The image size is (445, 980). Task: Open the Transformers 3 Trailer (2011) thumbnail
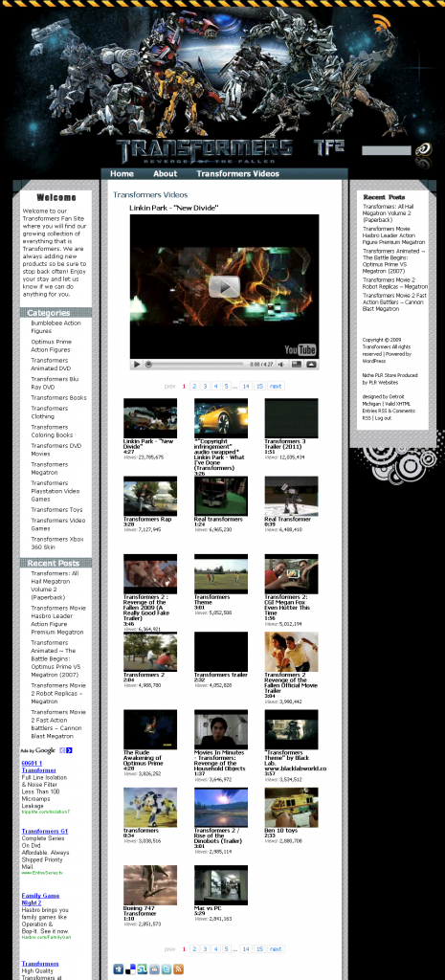pyautogui.click(x=291, y=419)
